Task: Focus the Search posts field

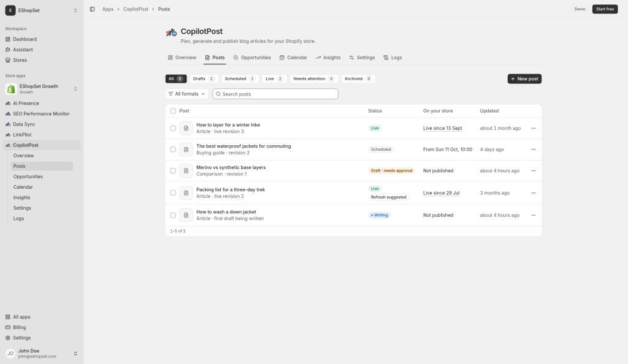Action: pos(275,94)
